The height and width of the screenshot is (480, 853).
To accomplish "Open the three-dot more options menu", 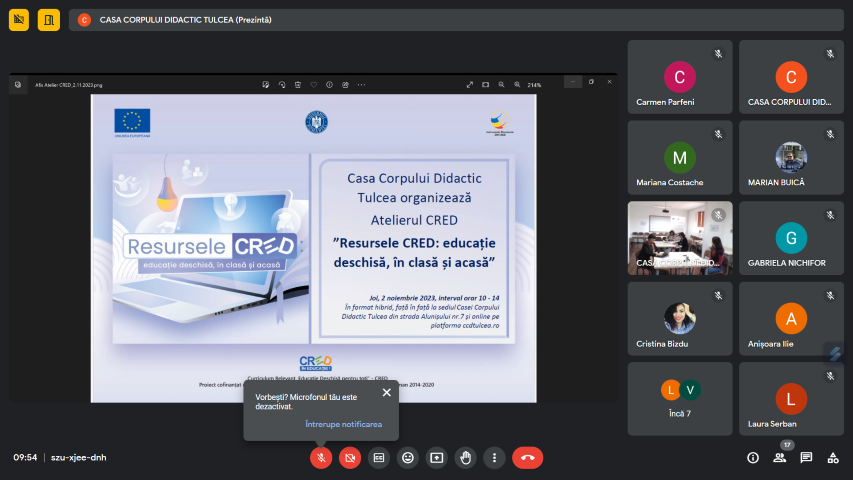I will [x=494, y=457].
